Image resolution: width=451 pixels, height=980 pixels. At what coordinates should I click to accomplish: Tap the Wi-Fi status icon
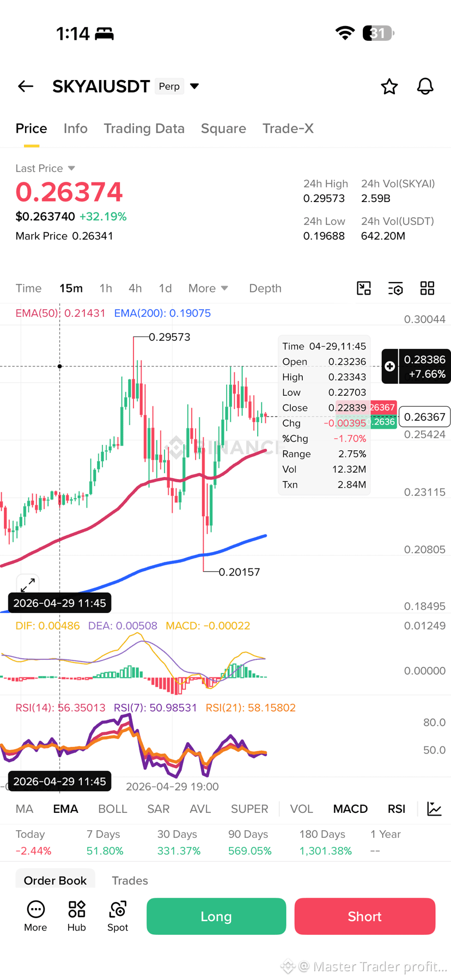344,33
